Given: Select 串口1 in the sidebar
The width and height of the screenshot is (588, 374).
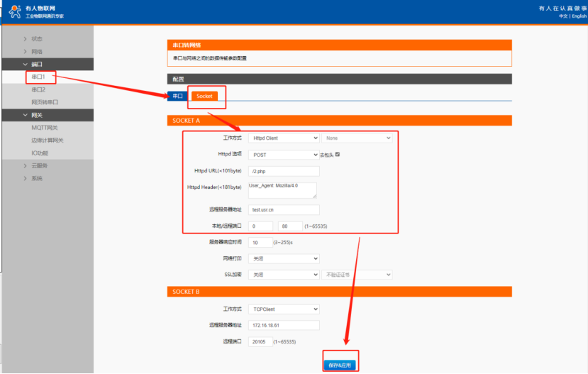Looking at the screenshot, I should pos(38,77).
